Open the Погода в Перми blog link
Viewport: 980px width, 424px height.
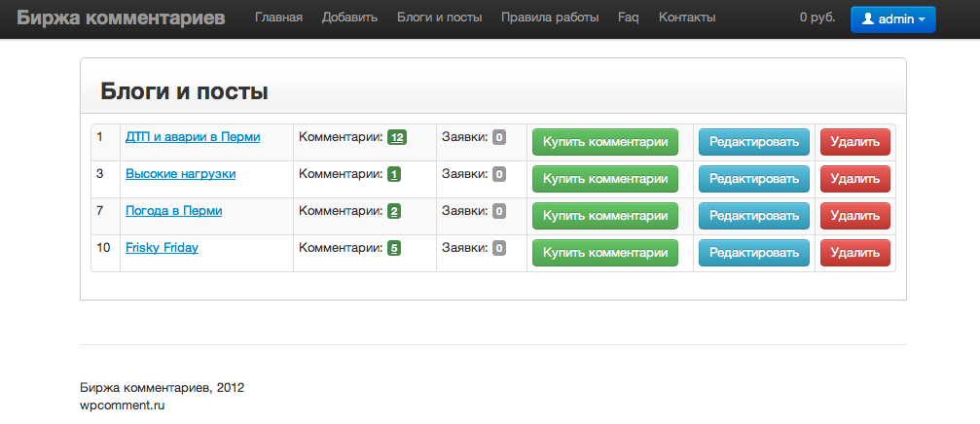point(174,211)
